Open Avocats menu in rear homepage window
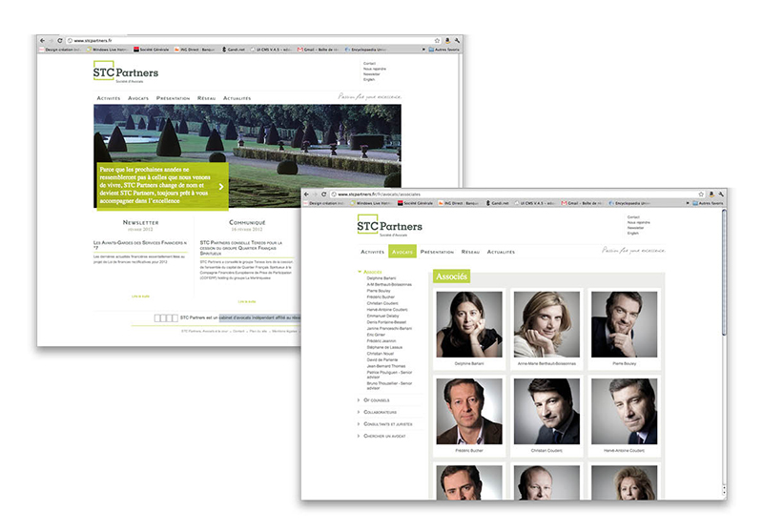Viewport: 763px width, 532px height. pos(138,98)
